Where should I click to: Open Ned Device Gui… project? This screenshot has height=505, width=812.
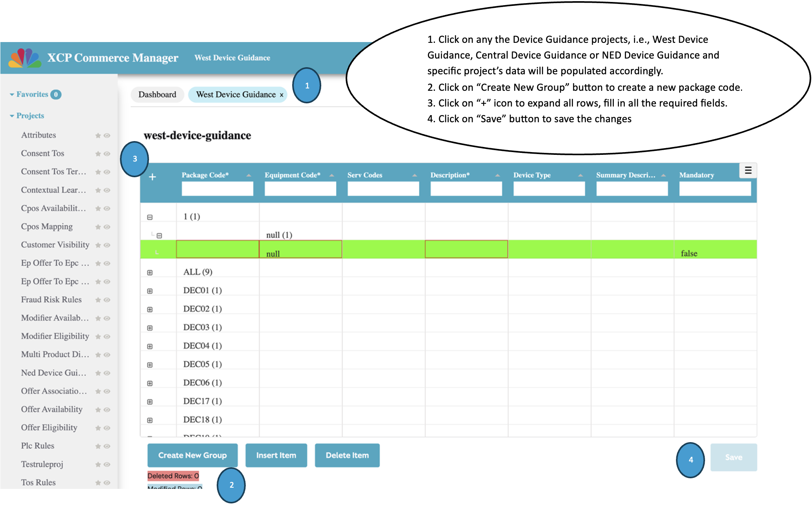[x=53, y=373]
